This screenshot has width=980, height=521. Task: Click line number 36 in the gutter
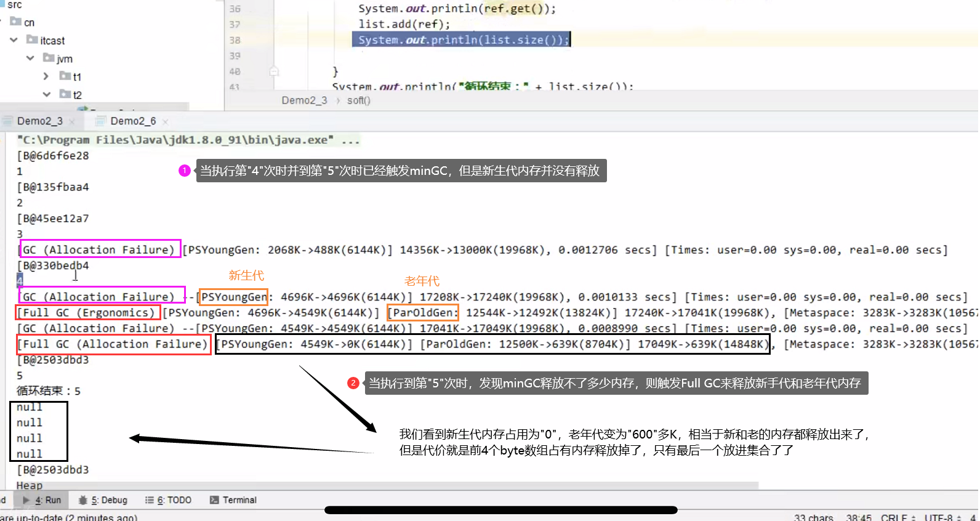tap(235, 9)
